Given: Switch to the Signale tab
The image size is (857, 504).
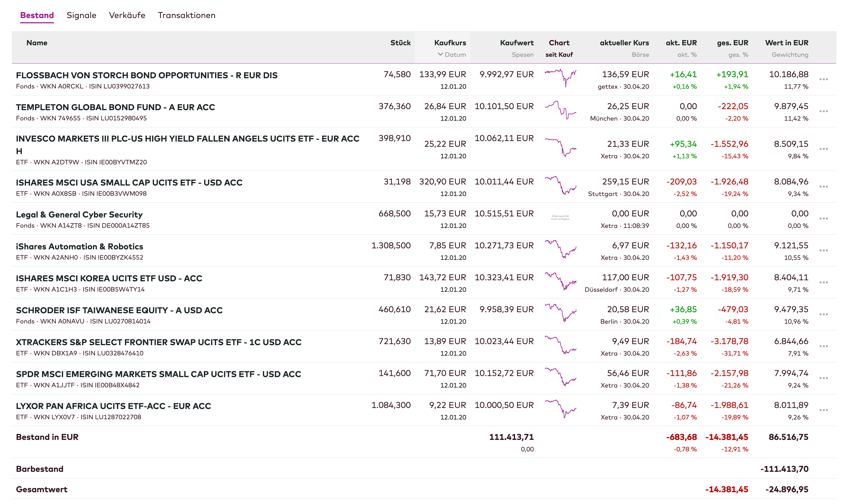Looking at the screenshot, I should pos(81,15).
